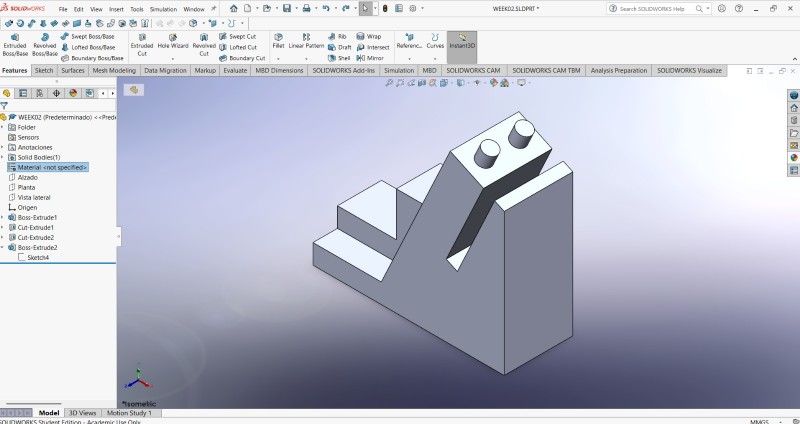The height and width of the screenshot is (424, 800).
Task: Toggle Instant3D mode
Action: point(462,45)
